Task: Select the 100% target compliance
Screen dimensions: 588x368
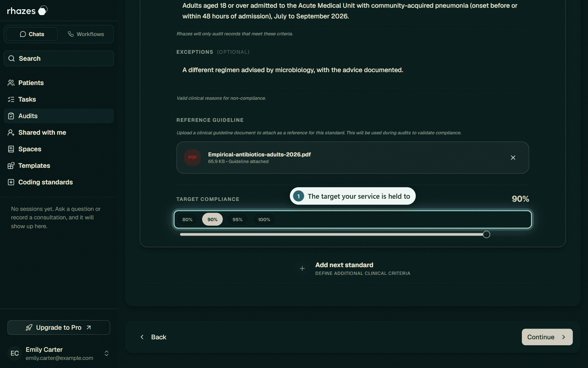Action: 264,220
